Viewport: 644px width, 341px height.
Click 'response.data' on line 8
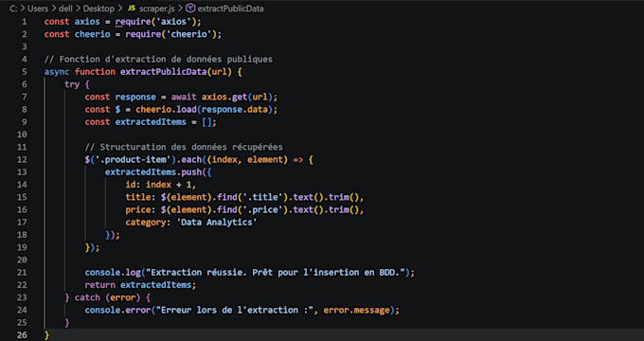[x=235, y=109]
